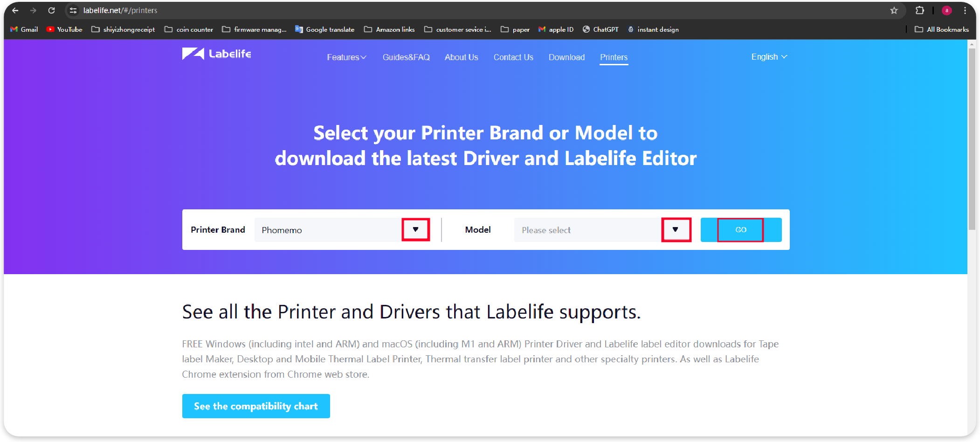Click the 'Printer Brand' label
This screenshot has width=980, height=442.
coord(218,230)
